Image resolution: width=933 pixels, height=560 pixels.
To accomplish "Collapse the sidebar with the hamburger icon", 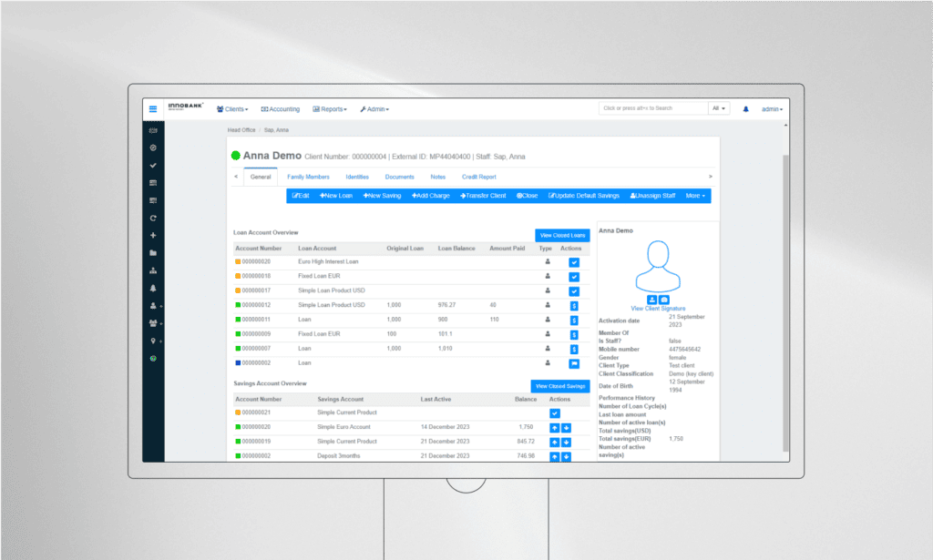I will tap(152, 108).
